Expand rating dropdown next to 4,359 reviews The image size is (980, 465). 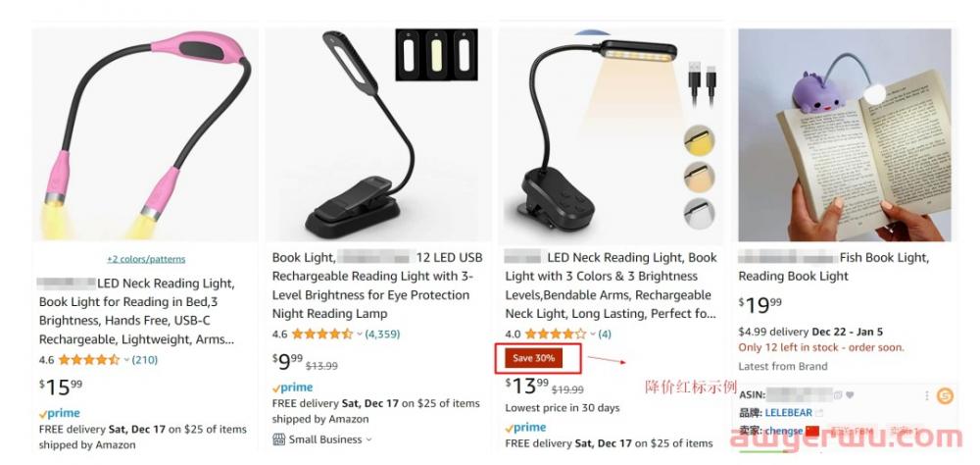360,335
